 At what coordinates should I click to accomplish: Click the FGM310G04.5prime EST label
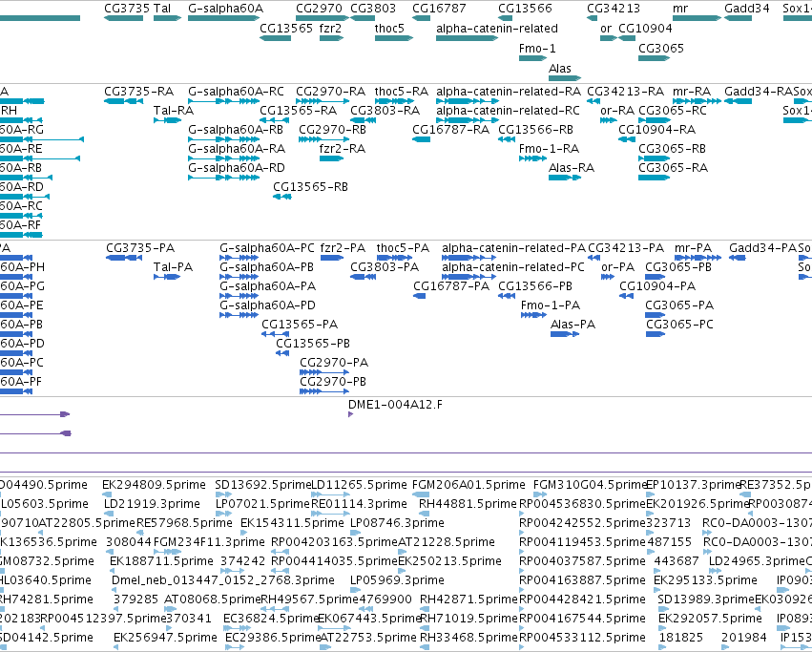tap(591, 485)
